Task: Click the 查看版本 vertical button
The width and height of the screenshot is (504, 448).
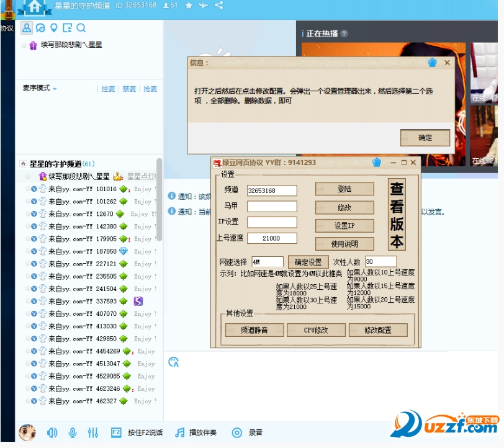Action: [397, 215]
